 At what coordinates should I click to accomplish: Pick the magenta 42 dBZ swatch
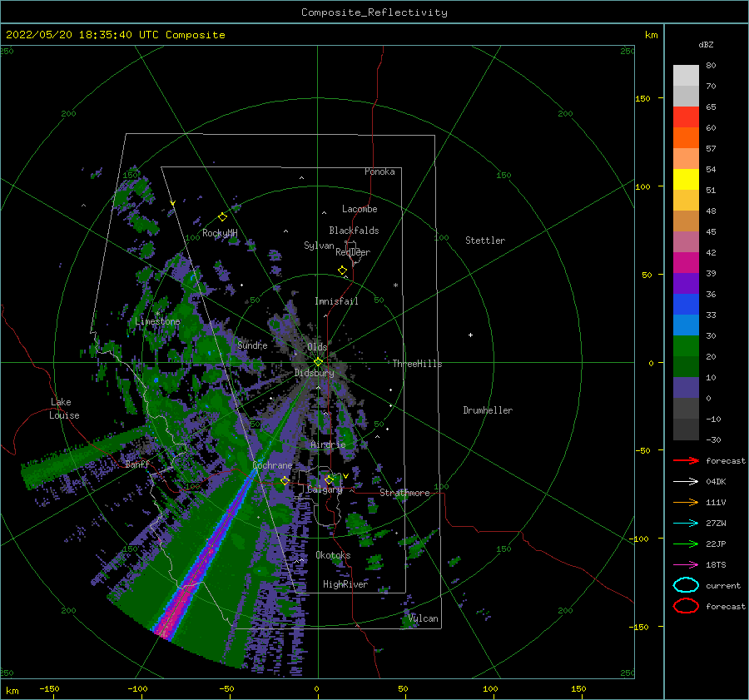point(686,263)
